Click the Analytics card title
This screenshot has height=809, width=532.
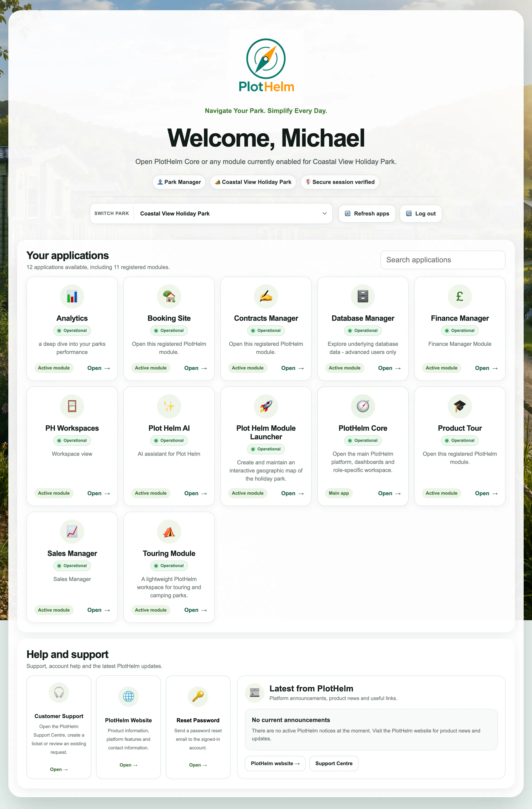coord(72,318)
